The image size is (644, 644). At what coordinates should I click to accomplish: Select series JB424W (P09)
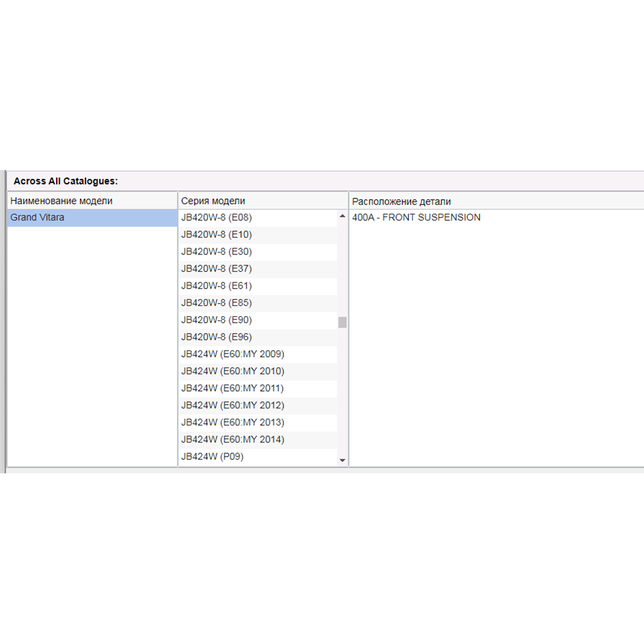(212, 457)
